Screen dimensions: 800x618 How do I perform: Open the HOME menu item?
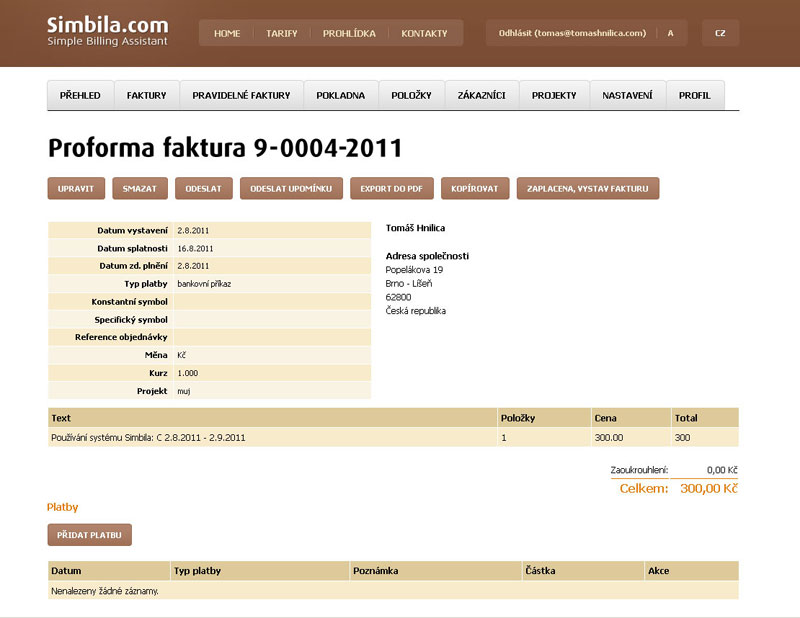[x=227, y=33]
